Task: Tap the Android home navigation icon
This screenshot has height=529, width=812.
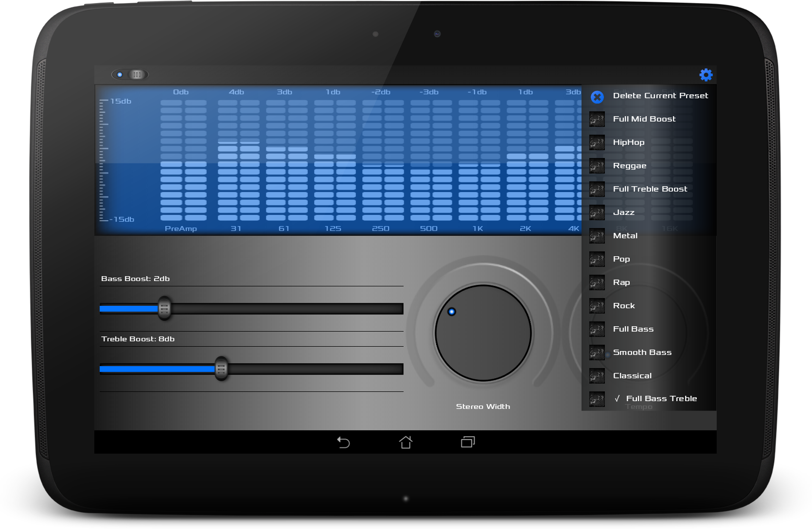Action: click(406, 442)
